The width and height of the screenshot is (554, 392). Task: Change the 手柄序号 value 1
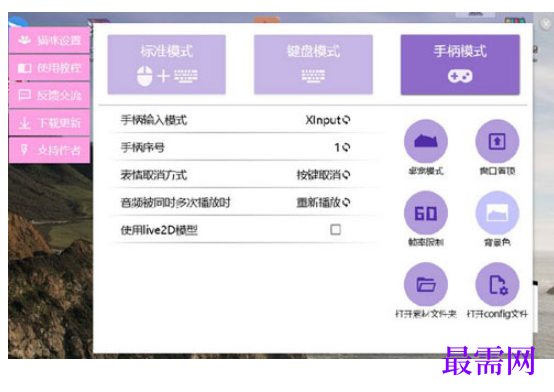(x=342, y=147)
